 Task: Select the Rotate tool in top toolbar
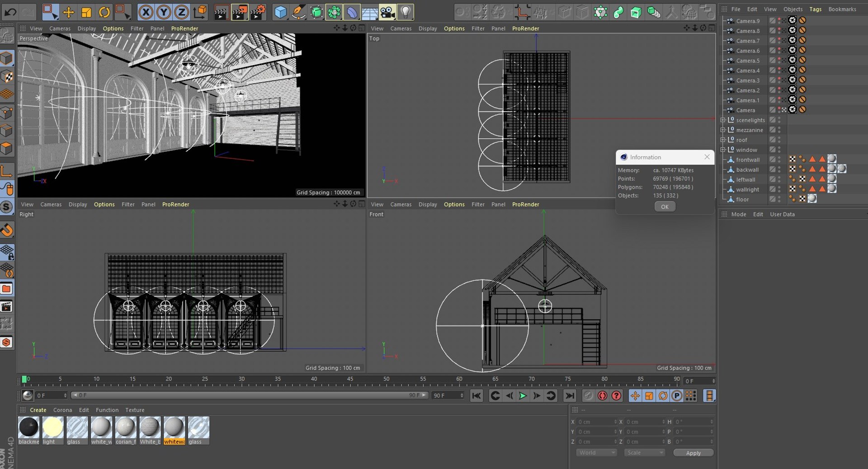tap(104, 12)
